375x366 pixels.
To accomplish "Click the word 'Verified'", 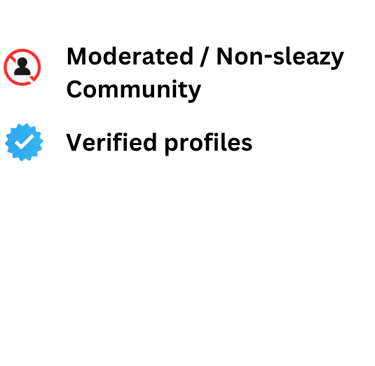I will coord(111,142).
